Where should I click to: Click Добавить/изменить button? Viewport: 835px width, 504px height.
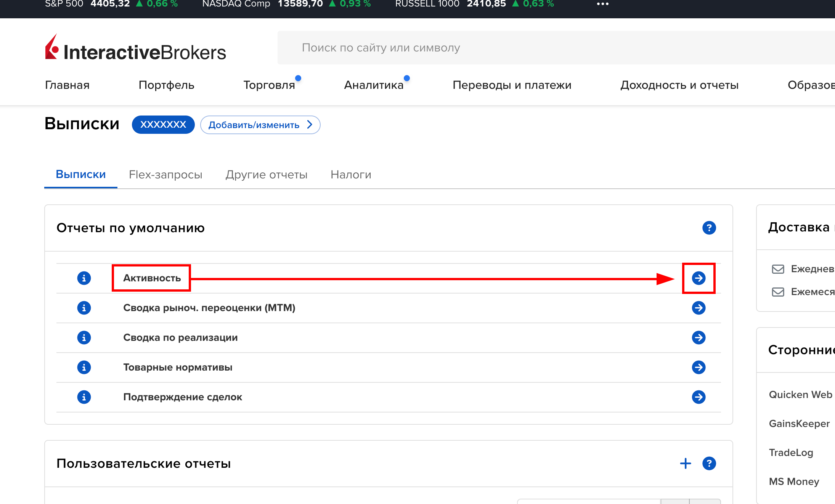[x=260, y=125]
